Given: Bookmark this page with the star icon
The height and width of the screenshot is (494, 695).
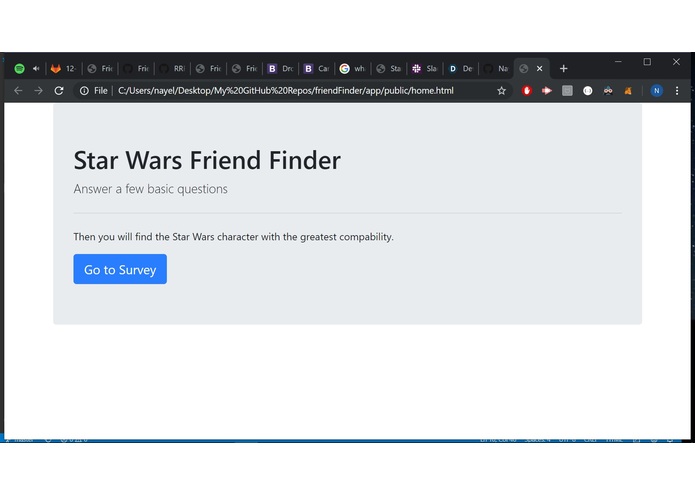Looking at the screenshot, I should [x=501, y=91].
